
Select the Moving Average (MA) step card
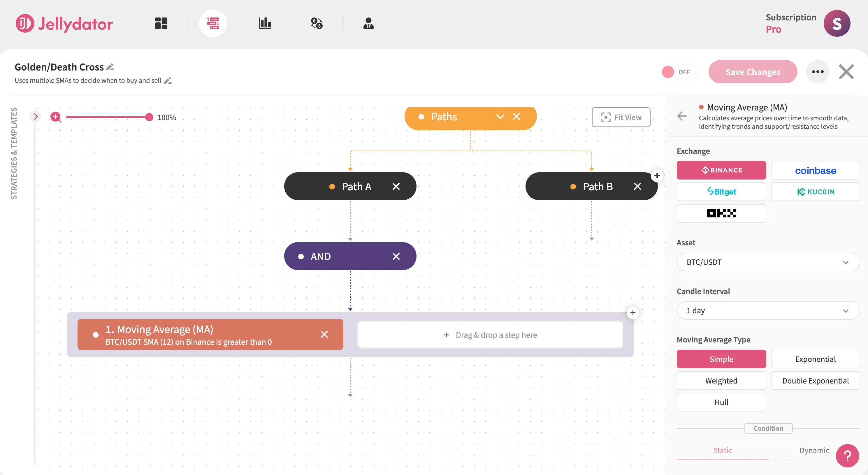pyautogui.click(x=210, y=335)
